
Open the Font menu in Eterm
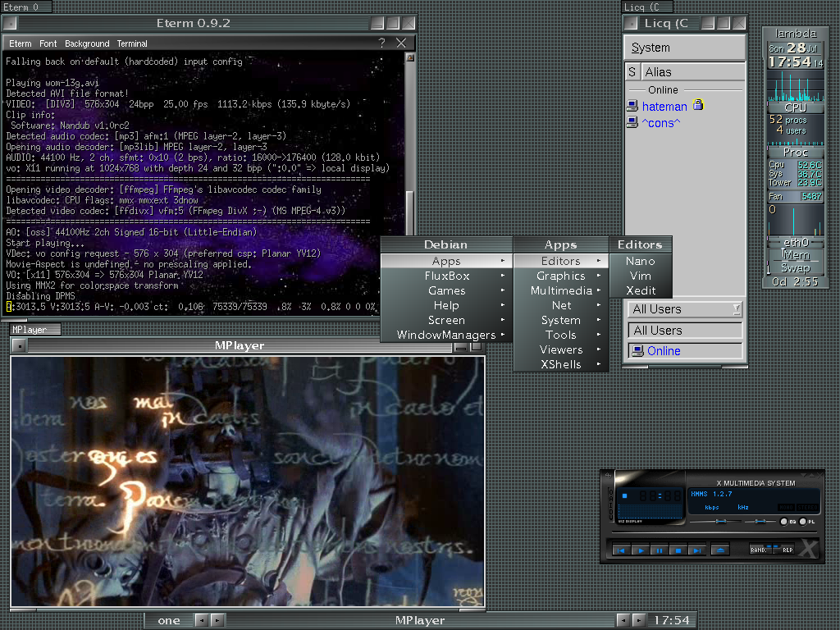pyautogui.click(x=48, y=43)
